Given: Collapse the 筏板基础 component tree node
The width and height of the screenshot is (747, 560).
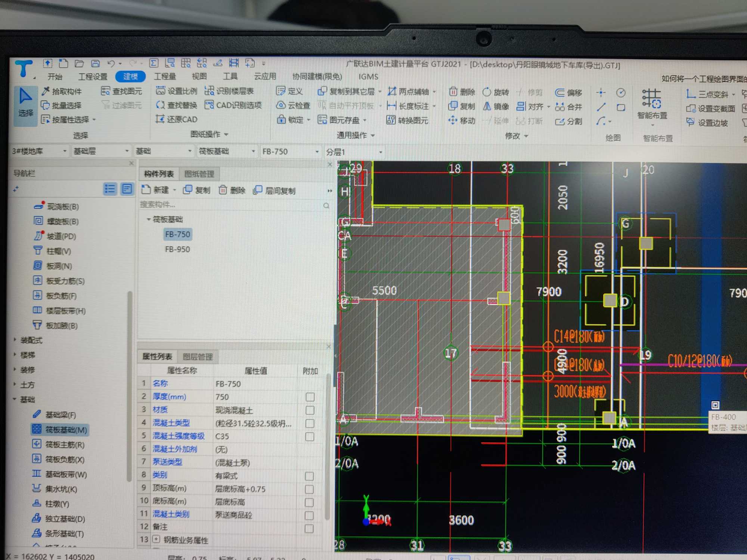Looking at the screenshot, I should coord(149,219).
